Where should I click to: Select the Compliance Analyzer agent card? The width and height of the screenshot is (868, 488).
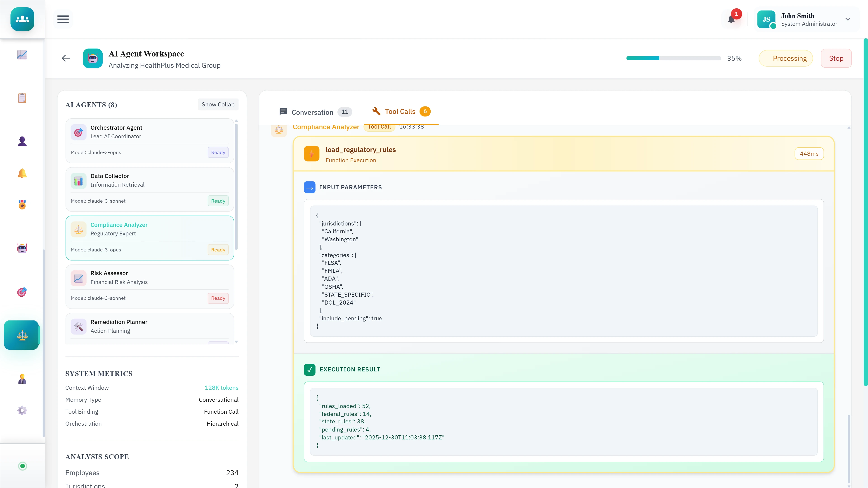coord(149,238)
